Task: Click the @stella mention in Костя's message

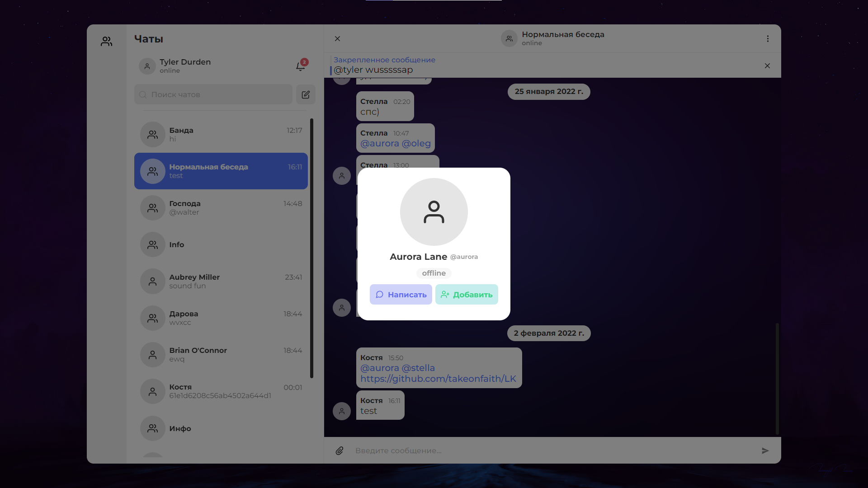Action: (x=418, y=368)
